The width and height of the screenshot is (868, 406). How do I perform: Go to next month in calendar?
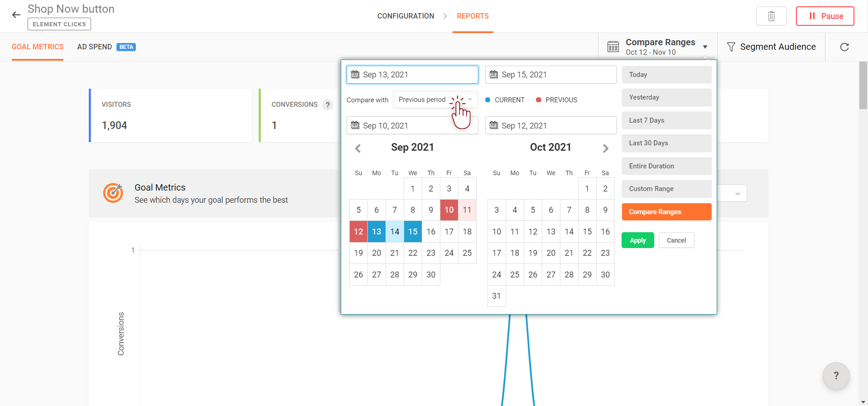point(606,148)
